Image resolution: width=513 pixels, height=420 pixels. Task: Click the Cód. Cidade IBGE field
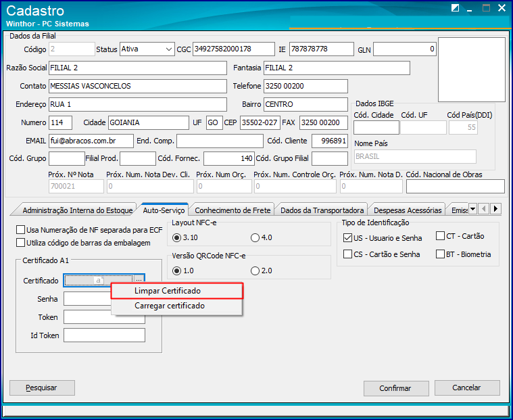tap(376, 128)
